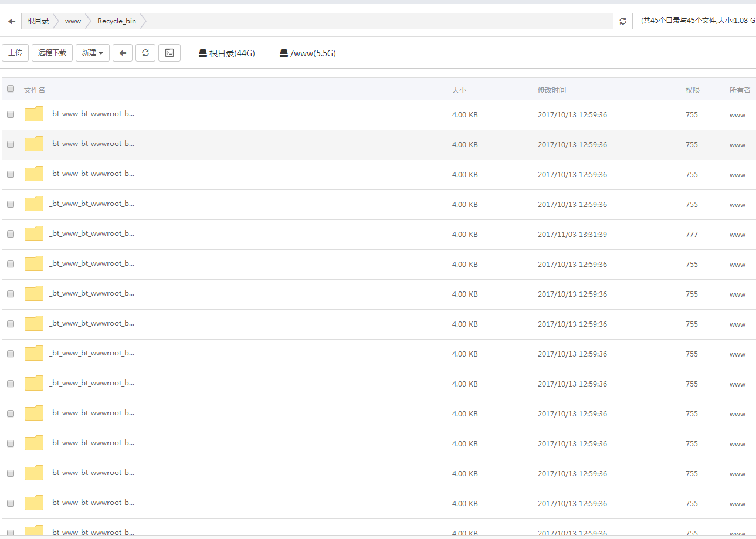Navigate to the www breadcrumb
The image size is (756, 539).
coord(73,21)
